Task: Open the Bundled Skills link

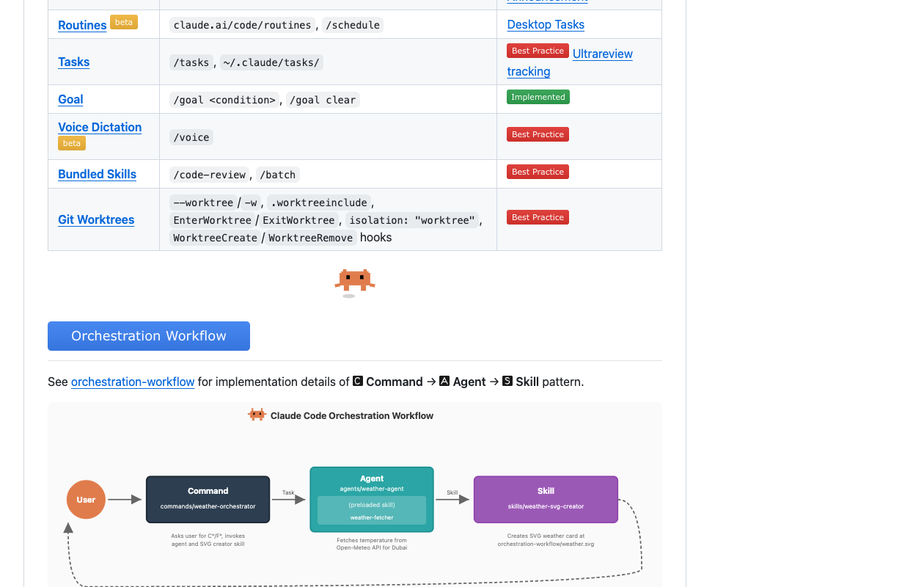Action: coord(98,174)
